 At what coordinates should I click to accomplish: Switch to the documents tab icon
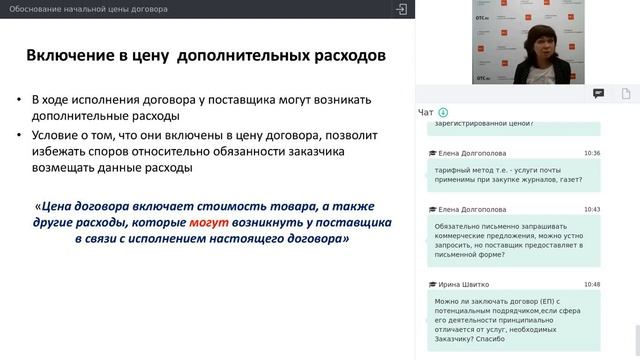click(x=626, y=93)
